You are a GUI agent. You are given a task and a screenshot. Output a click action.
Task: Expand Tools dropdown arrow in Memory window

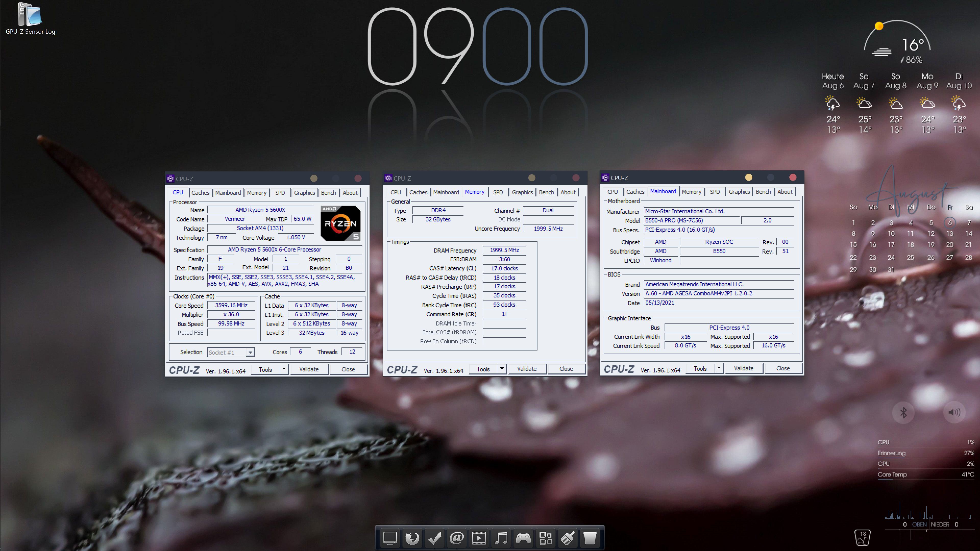pyautogui.click(x=502, y=369)
